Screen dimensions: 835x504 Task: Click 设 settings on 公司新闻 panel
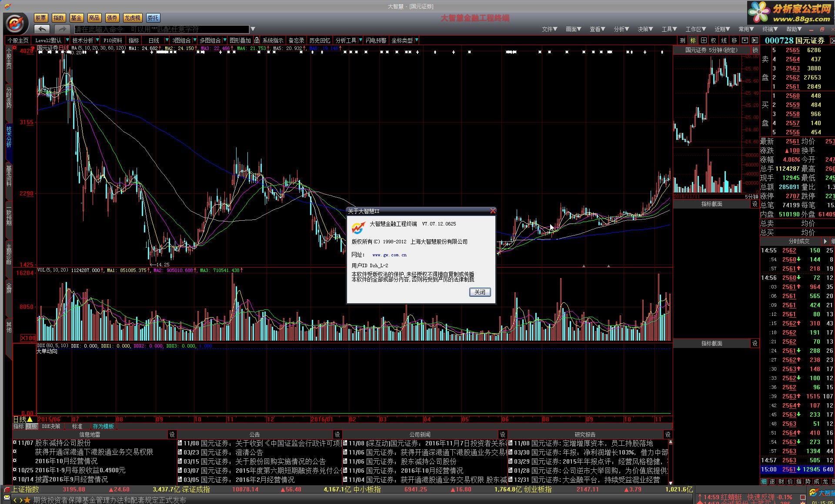pos(502,434)
